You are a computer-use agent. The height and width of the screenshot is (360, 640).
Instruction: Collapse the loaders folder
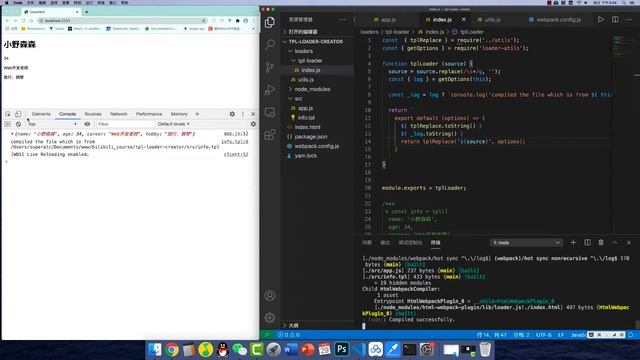pyautogui.click(x=303, y=51)
